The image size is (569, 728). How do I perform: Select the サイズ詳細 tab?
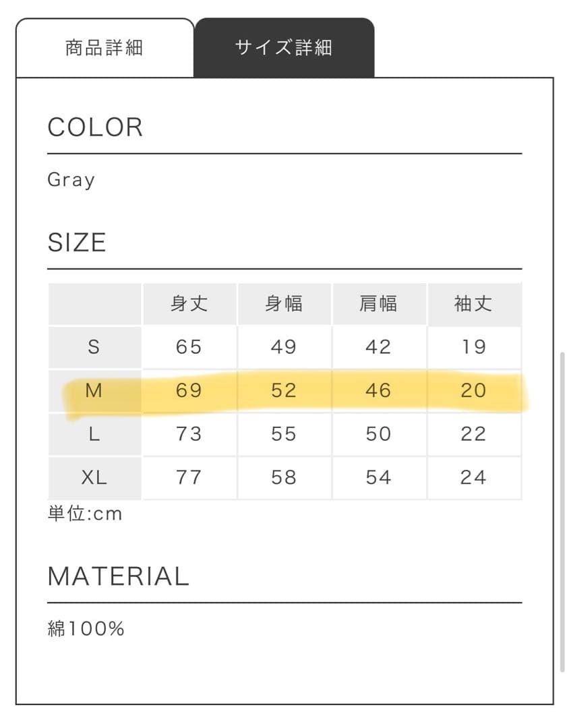pos(284,49)
